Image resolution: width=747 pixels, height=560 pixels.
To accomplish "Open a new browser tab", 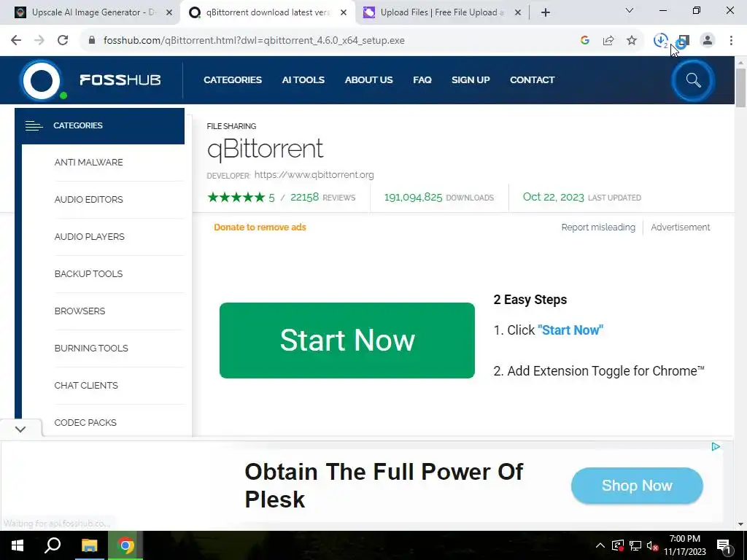I will [x=546, y=13].
